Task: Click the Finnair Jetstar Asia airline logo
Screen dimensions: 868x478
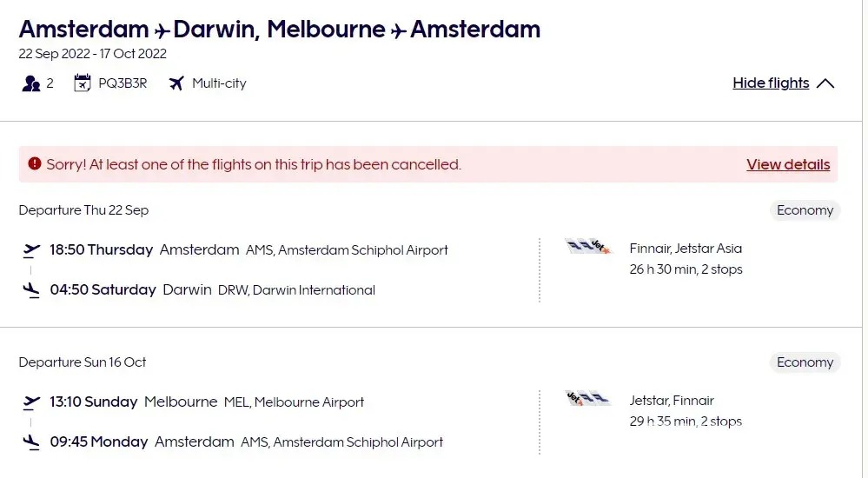Action: click(587, 248)
